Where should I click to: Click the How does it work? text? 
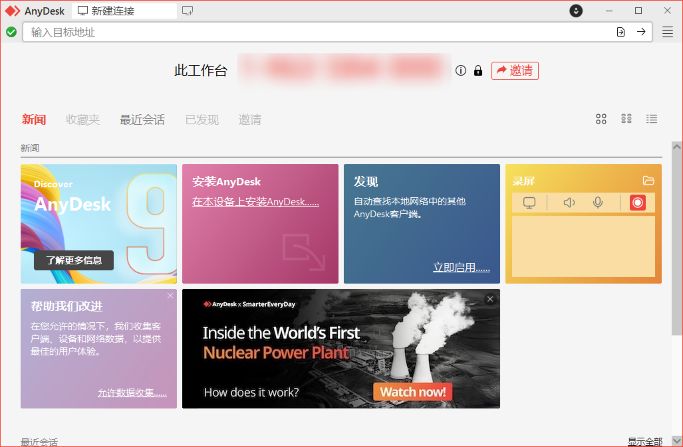251,392
